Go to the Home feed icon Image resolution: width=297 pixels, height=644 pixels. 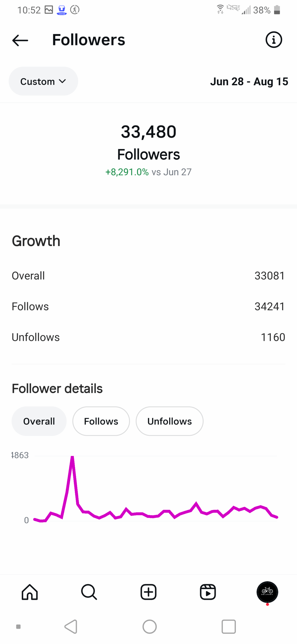(x=30, y=592)
